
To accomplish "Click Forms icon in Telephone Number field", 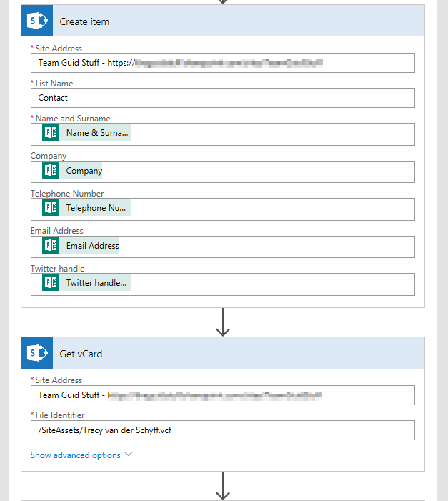I will pyautogui.click(x=51, y=208).
